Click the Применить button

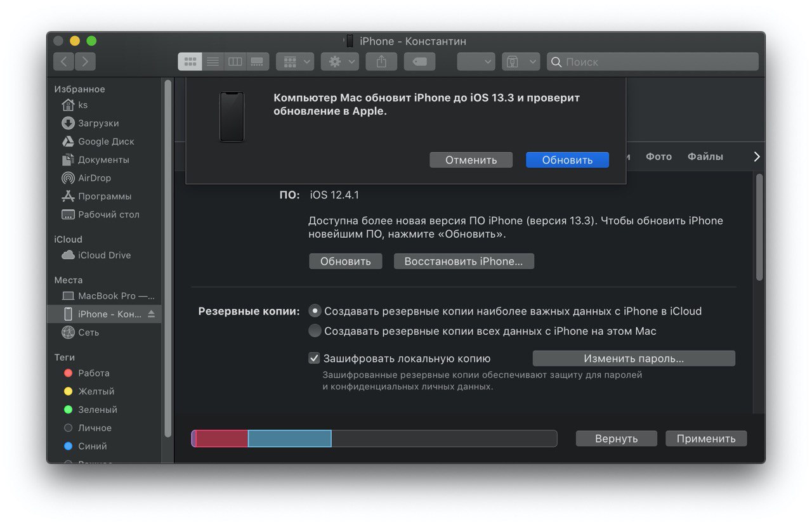(x=706, y=439)
